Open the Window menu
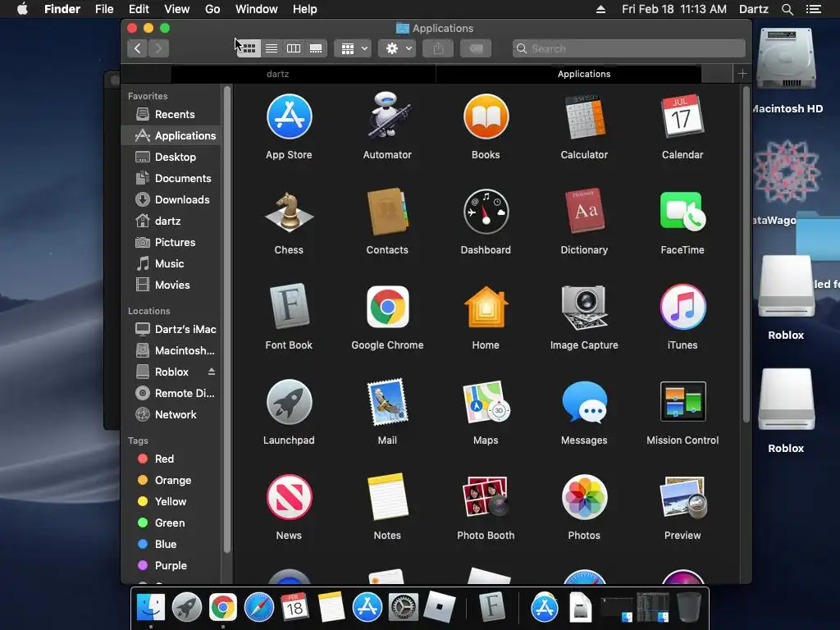 (257, 9)
